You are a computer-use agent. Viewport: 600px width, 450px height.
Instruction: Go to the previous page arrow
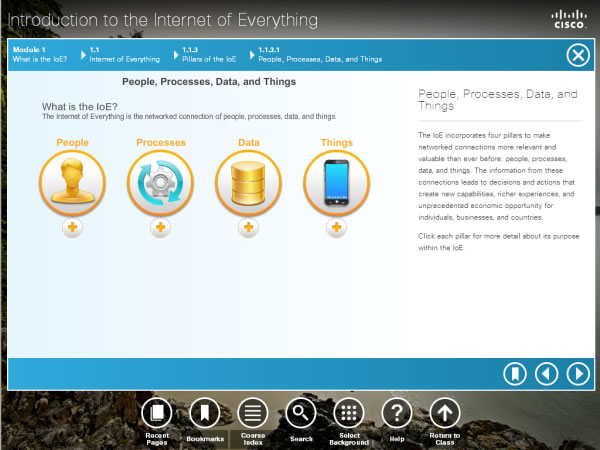[546, 374]
